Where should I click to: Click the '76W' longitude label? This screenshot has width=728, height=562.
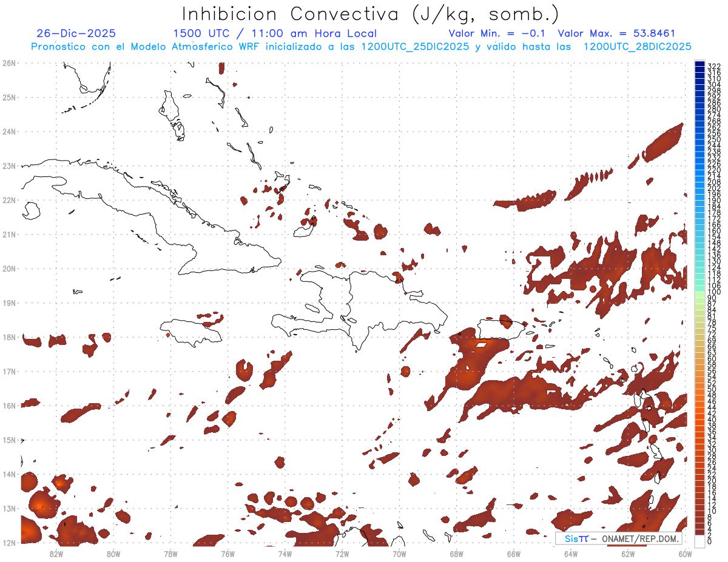[227, 554]
